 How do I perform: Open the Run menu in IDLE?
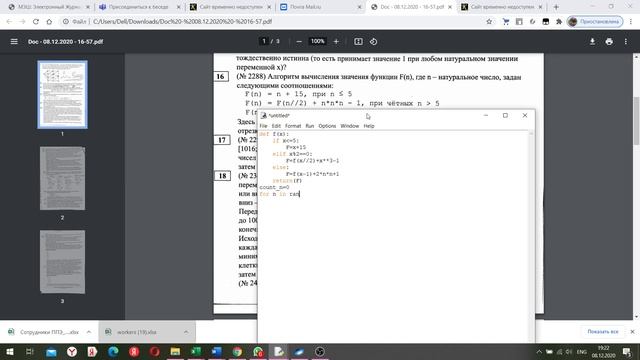click(310, 126)
